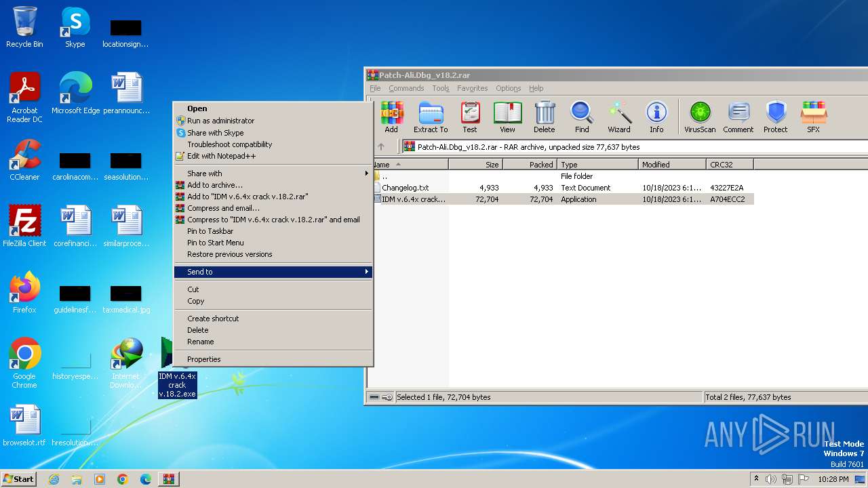The image size is (868, 488).
Task: Select the Microsoft Edge desktop icon
Action: (x=75, y=93)
